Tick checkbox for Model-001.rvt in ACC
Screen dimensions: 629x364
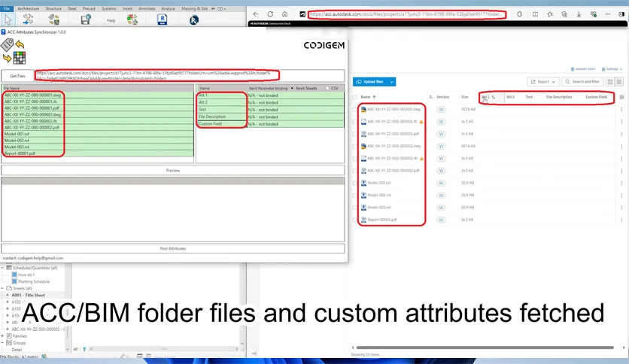point(354,184)
